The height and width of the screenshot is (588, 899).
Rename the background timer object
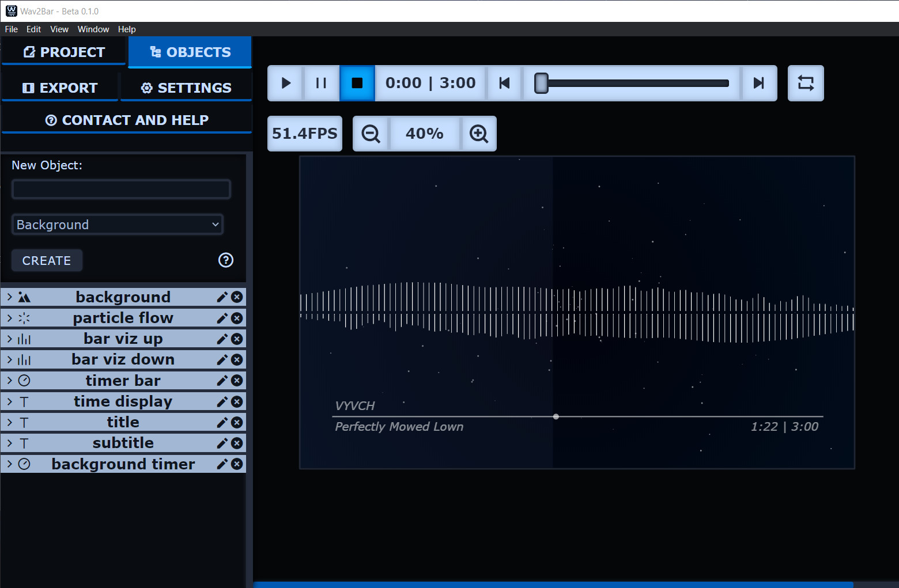pos(222,464)
